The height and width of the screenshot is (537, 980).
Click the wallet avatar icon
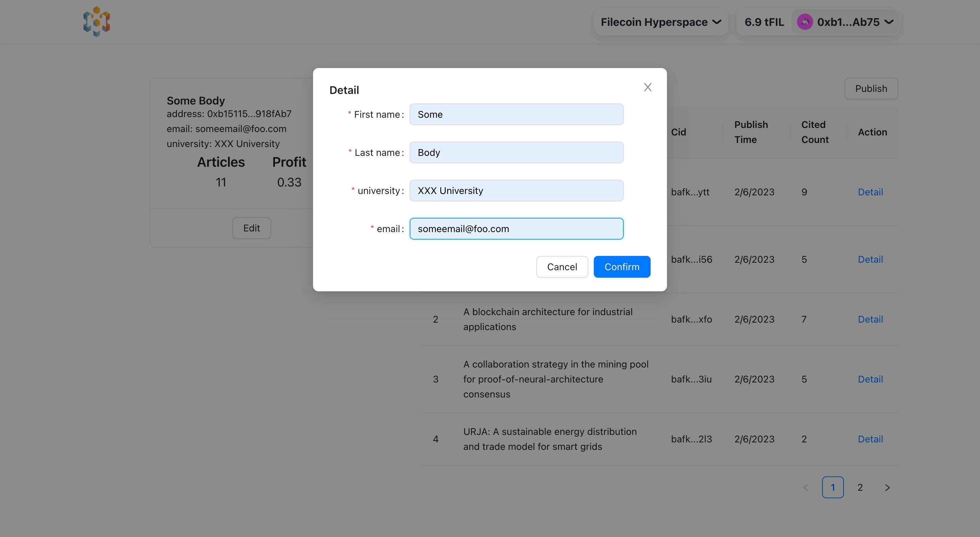point(805,21)
